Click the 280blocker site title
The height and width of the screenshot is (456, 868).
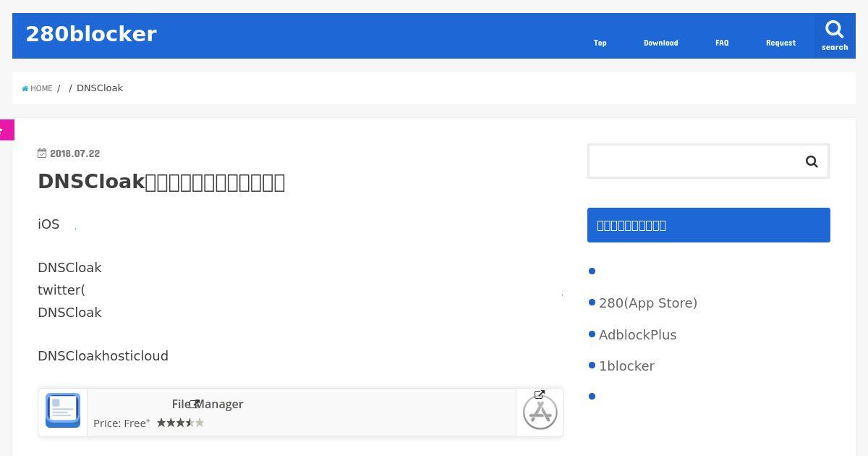(91, 34)
